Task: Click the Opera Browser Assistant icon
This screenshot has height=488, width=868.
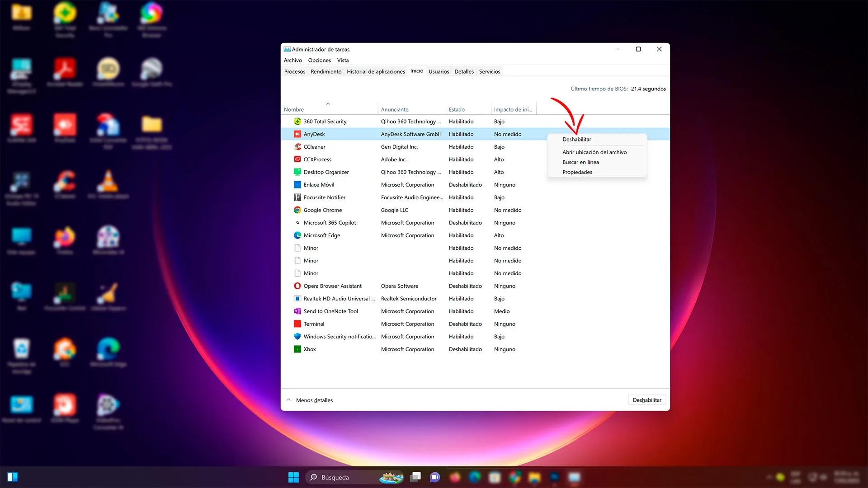Action: tap(297, 286)
